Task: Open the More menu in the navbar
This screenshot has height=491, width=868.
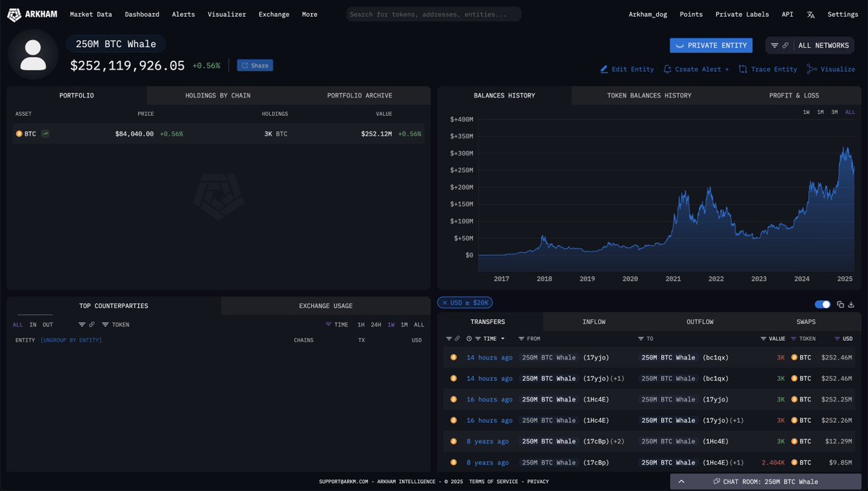Action: click(x=309, y=14)
